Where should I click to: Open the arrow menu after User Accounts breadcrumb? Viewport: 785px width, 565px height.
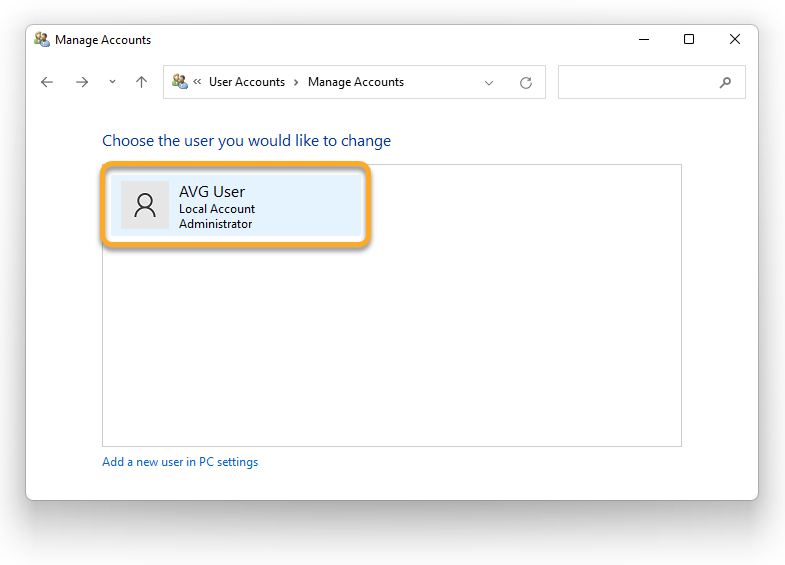click(296, 83)
